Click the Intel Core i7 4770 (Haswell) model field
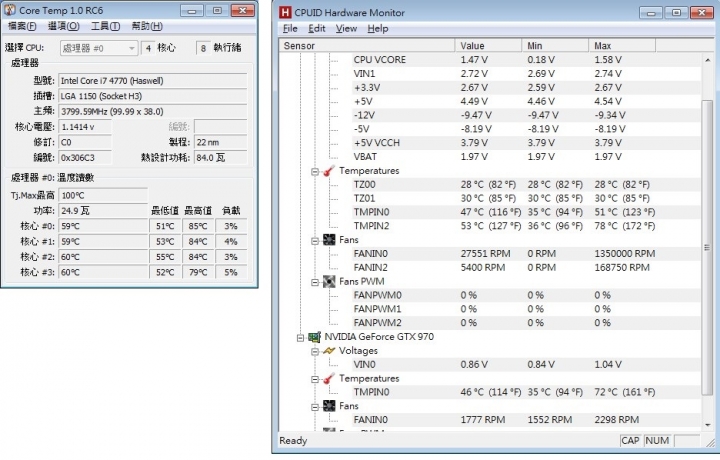This screenshot has width=720, height=460. [153, 81]
